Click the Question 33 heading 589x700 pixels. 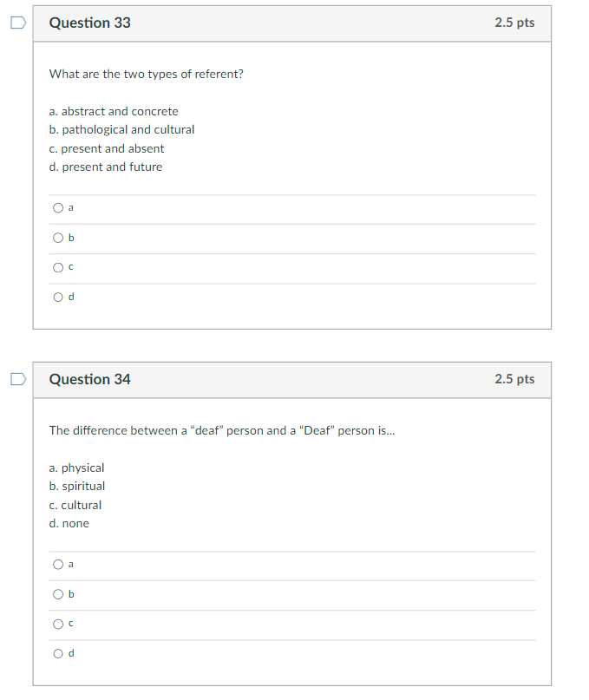pyautogui.click(x=90, y=23)
